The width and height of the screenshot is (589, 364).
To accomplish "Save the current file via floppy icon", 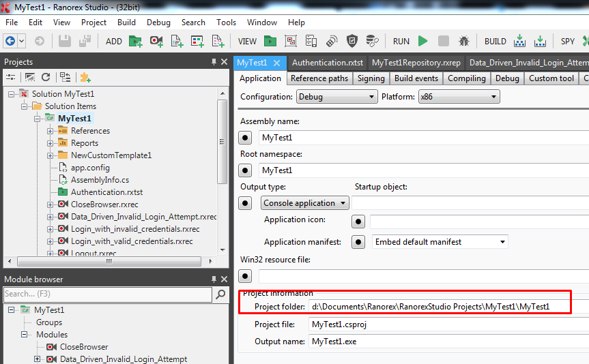I will (x=65, y=41).
